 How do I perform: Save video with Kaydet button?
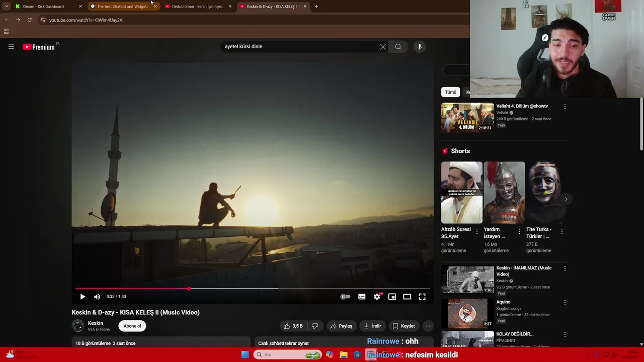click(404, 326)
